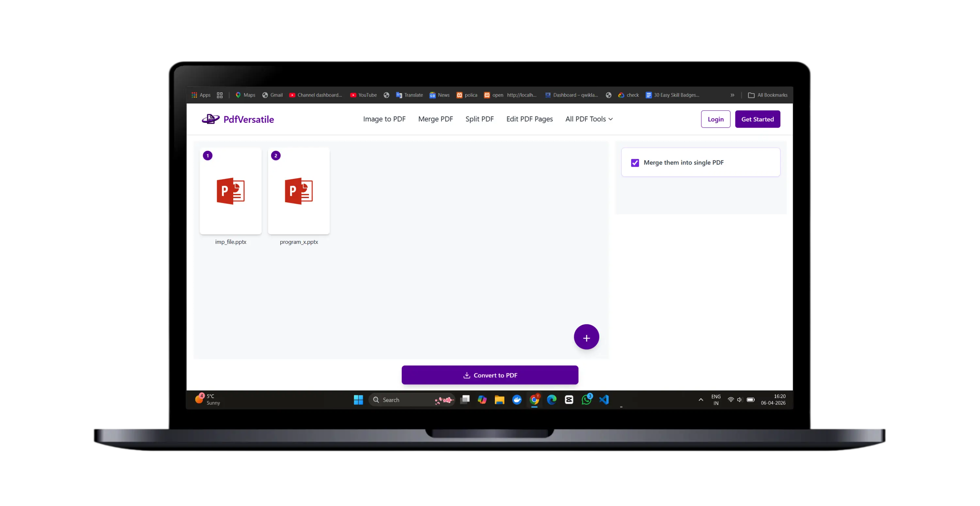This screenshot has width=980, height=506.
Task: Click the battery status icon
Action: click(750, 400)
